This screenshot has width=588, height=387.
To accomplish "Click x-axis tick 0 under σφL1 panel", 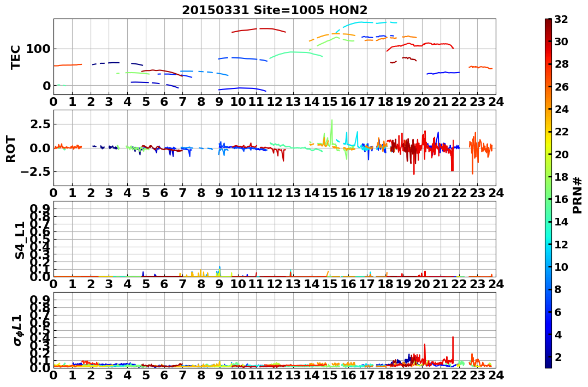I will click(54, 375).
